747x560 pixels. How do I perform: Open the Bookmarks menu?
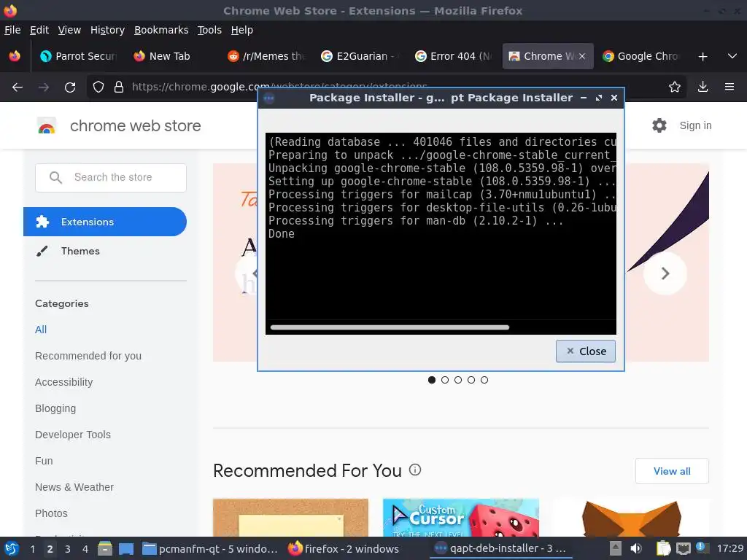pyautogui.click(x=161, y=30)
